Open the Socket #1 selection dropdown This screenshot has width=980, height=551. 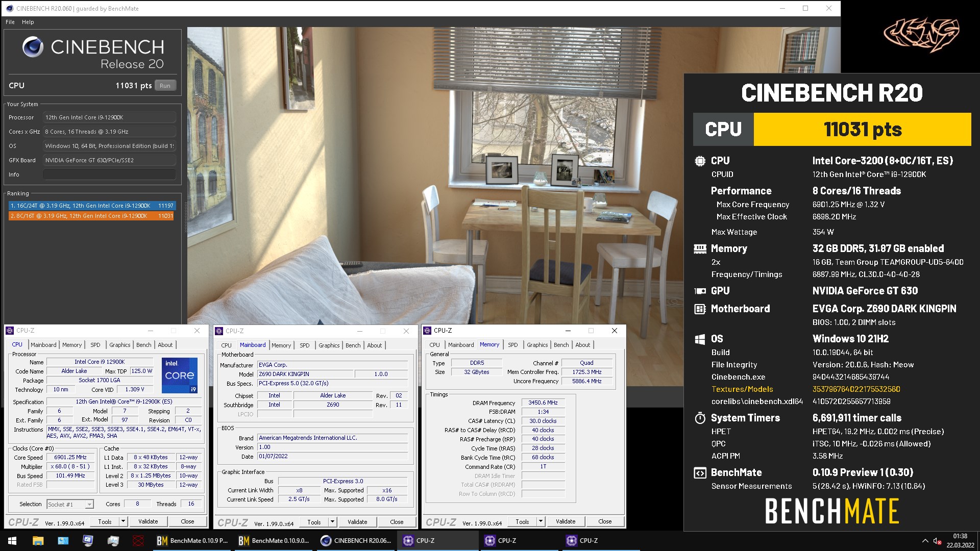coord(70,504)
